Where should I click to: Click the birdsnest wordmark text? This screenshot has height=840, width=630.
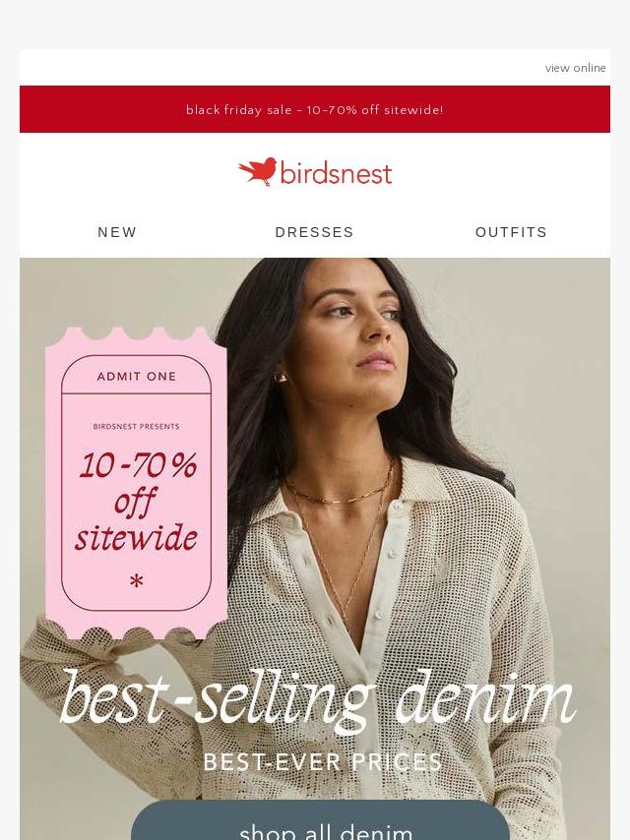[337, 174]
